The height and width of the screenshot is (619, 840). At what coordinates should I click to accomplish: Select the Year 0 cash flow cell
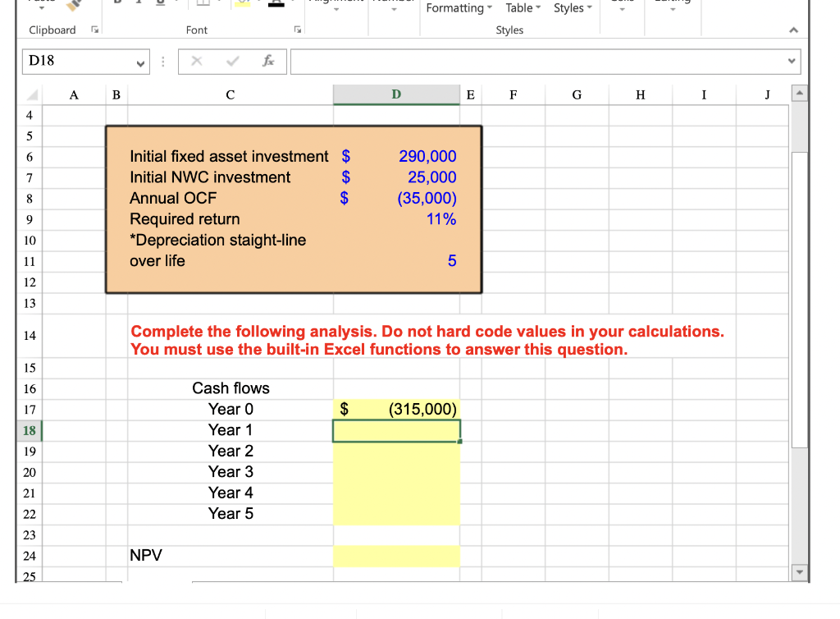396,409
